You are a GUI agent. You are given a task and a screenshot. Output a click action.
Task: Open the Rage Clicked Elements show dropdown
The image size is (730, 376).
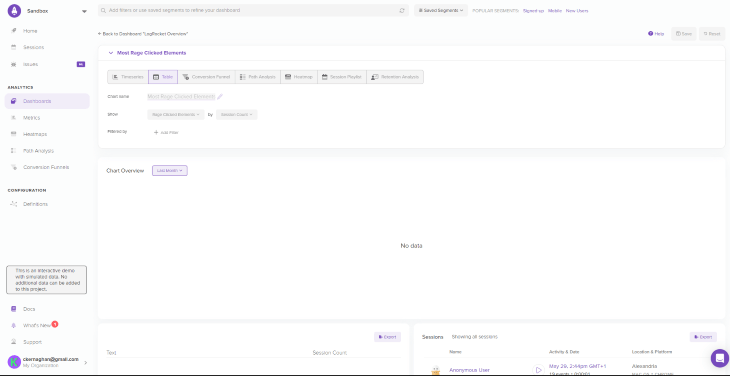point(176,114)
